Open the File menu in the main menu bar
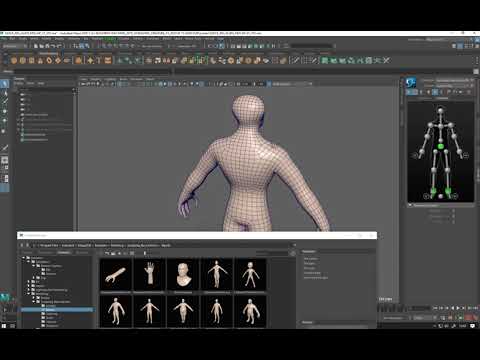The width and height of the screenshot is (480, 360). pyautogui.click(x=4, y=39)
